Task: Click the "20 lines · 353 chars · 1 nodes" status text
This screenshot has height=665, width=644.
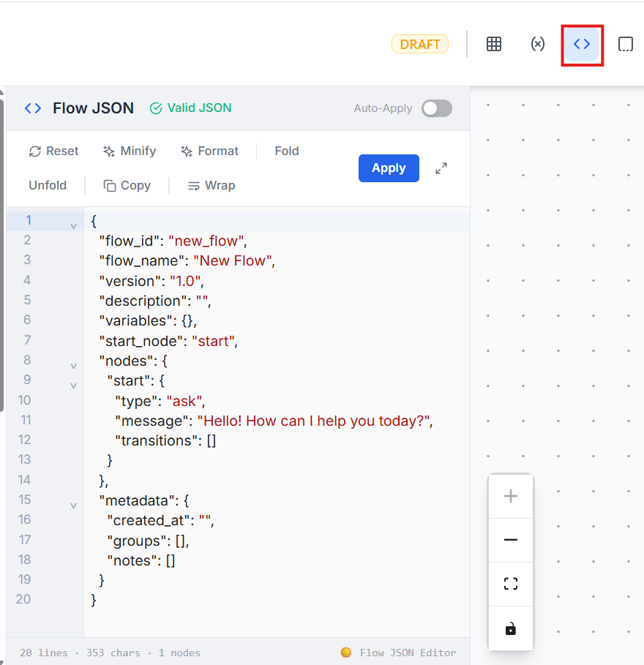Action: click(x=110, y=653)
